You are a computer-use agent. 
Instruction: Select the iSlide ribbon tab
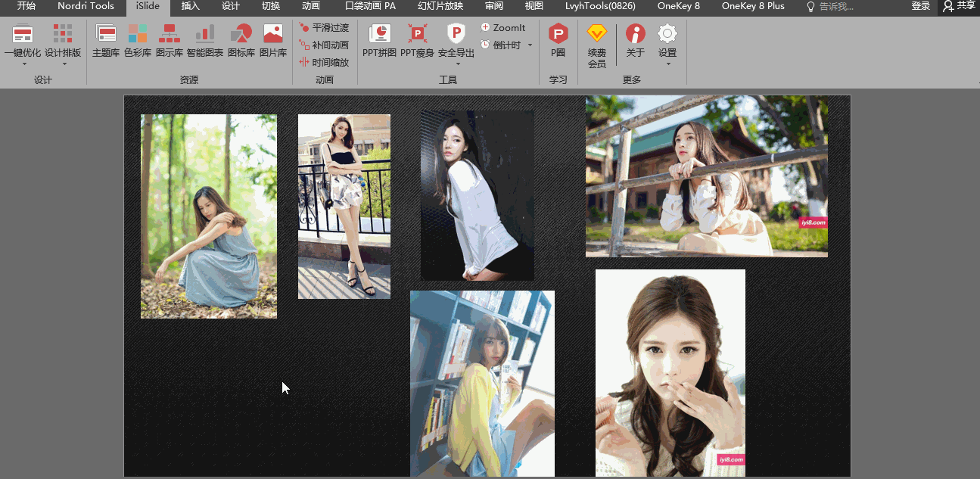[x=148, y=6]
